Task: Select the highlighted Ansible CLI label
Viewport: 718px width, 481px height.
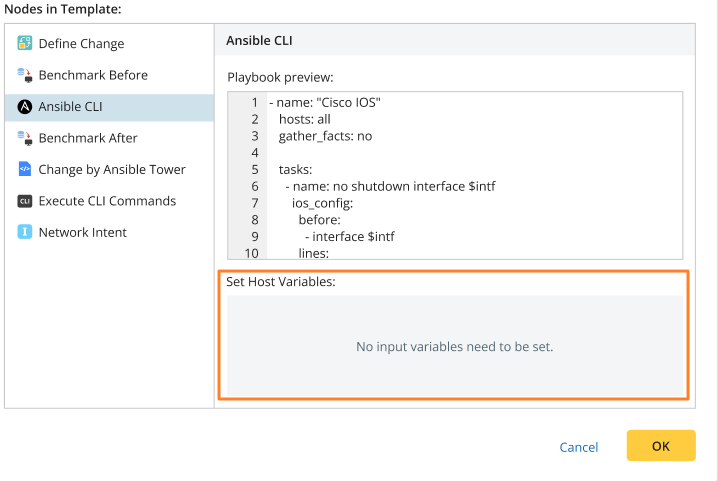Action: (71, 107)
